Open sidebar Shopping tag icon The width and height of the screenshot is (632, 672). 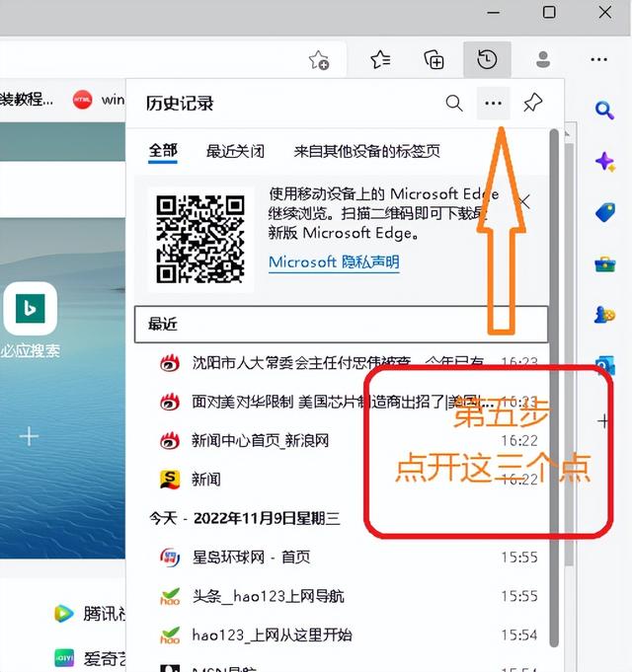click(x=605, y=212)
